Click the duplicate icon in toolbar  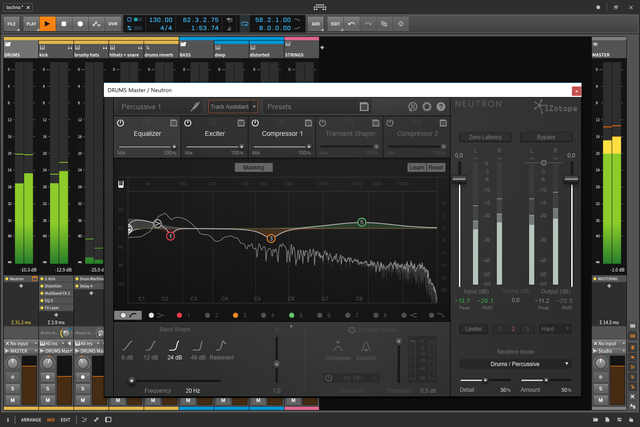point(384,24)
